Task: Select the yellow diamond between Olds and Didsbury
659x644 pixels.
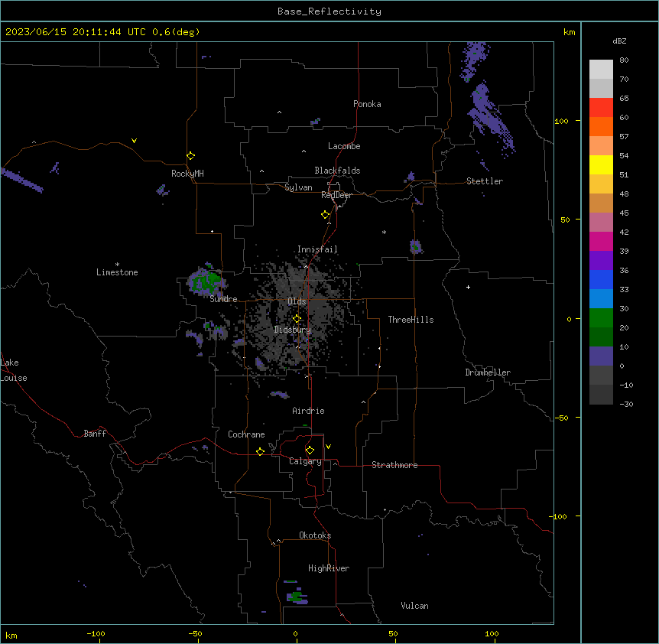Action: (297, 319)
